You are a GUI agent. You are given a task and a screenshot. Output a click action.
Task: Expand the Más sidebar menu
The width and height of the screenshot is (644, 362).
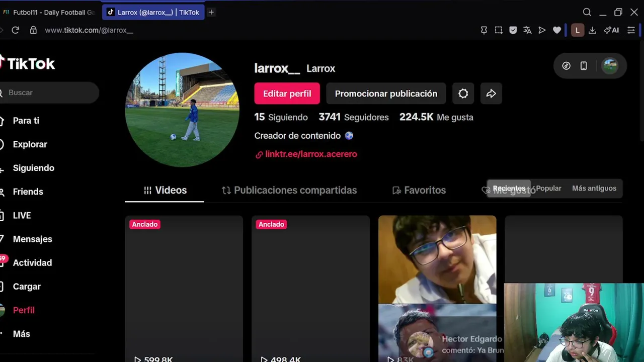click(21, 334)
